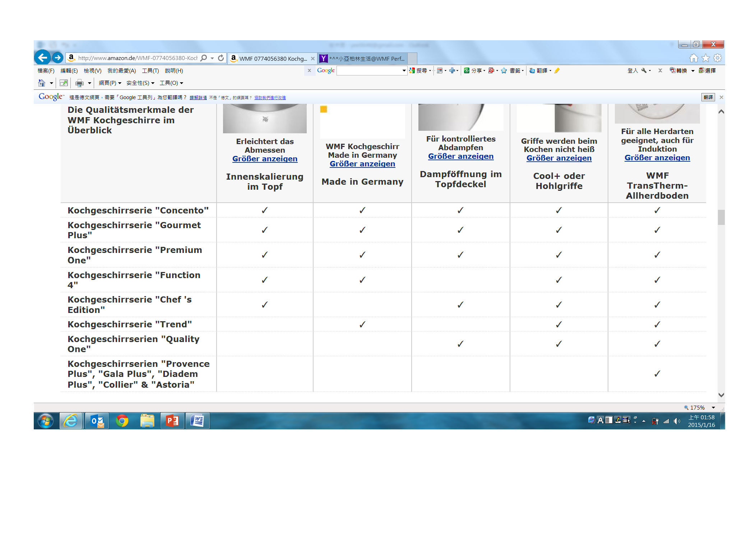Refresh the page with reload icon
This screenshot has width=756, height=535.
coord(221,58)
